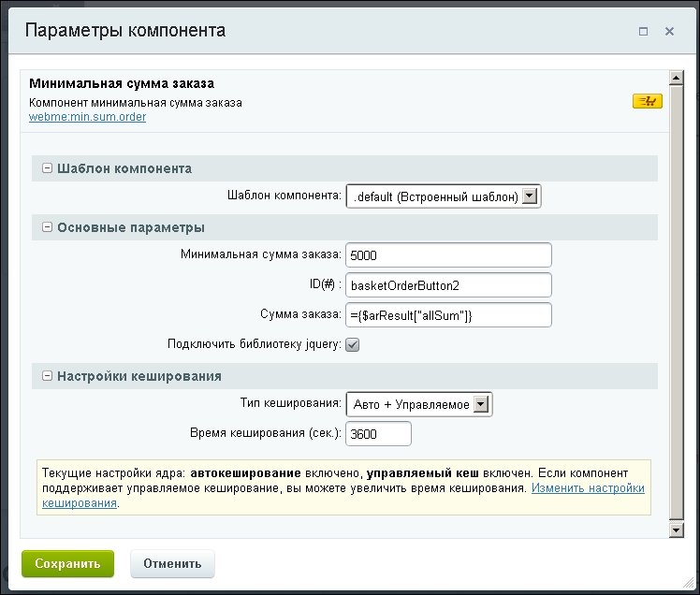Open the Шаблон компонента dropdown
This screenshot has width=700, height=595.
point(444,196)
